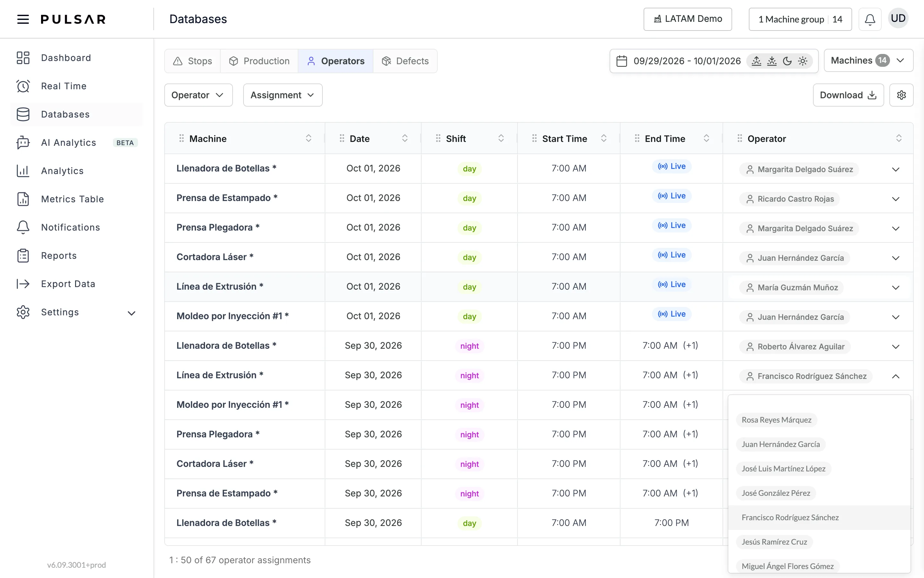The image size is (924, 578).
Task: Select the Operators tab
Action: pos(336,61)
